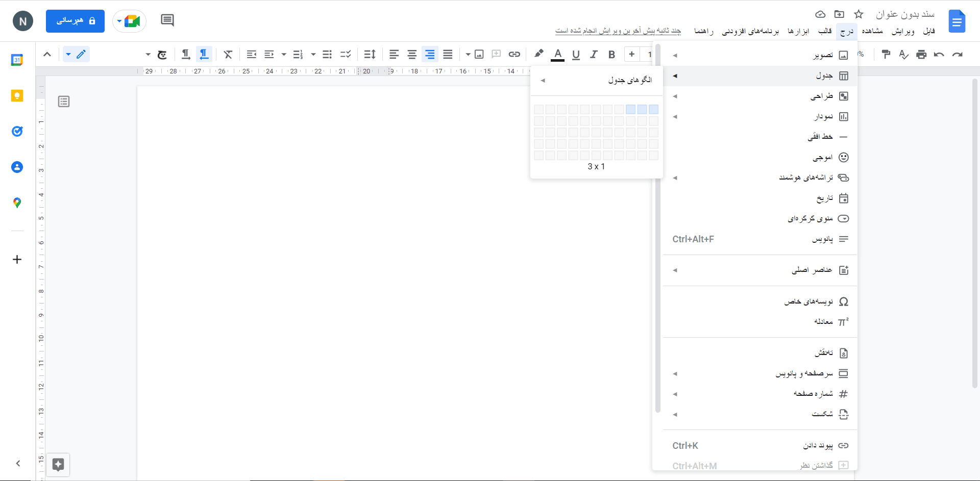The height and width of the screenshot is (481, 980).
Task: Undo the last action from the toolbar
Action: [x=939, y=54]
